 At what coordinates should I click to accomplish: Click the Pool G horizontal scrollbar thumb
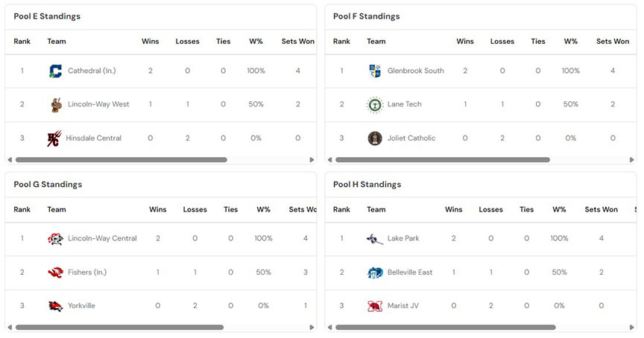119,328
